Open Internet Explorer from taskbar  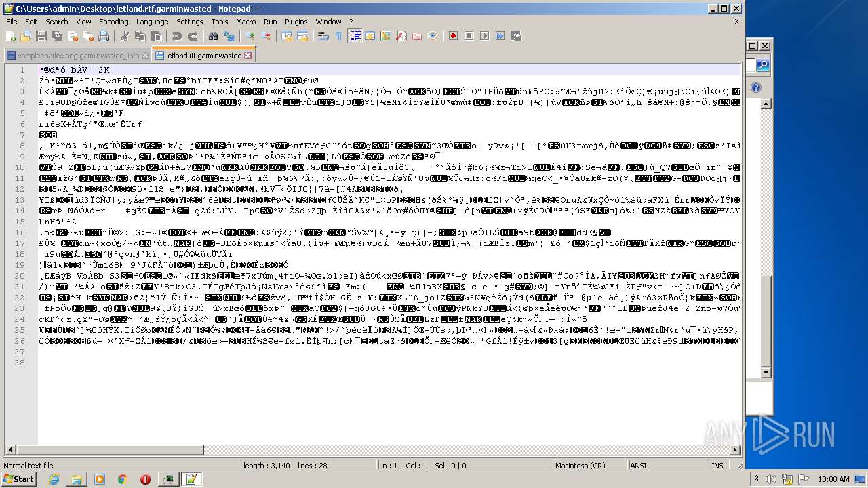[x=54, y=479]
